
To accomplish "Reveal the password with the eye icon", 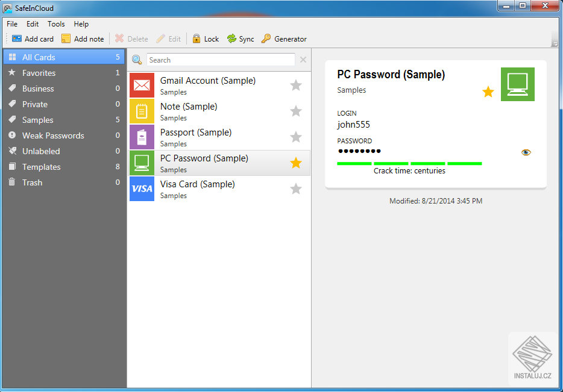I will pos(526,152).
